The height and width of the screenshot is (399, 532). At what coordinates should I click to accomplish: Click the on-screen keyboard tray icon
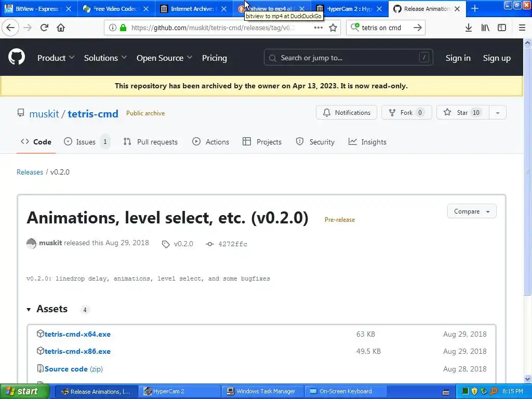446,392
